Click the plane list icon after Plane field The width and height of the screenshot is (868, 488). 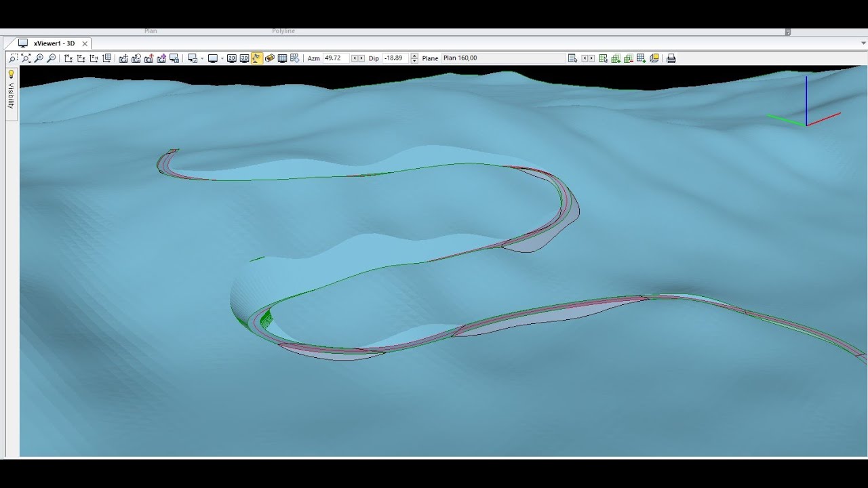click(x=572, y=58)
